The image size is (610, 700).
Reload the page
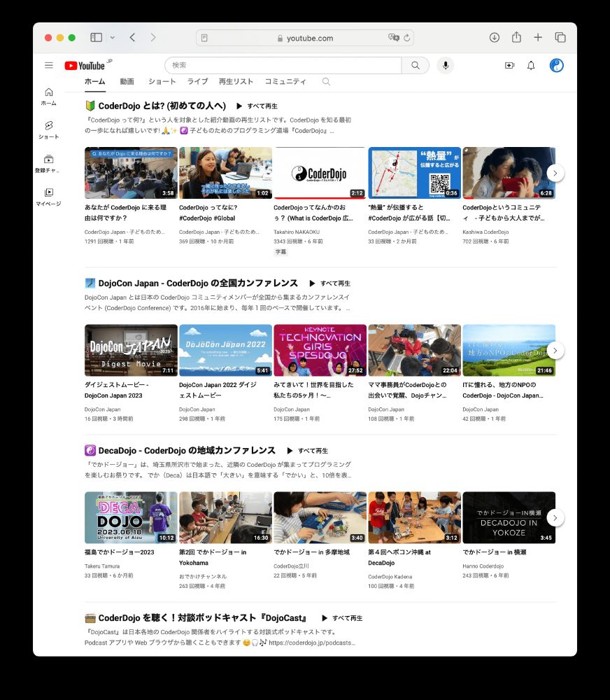pyautogui.click(x=407, y=38)
